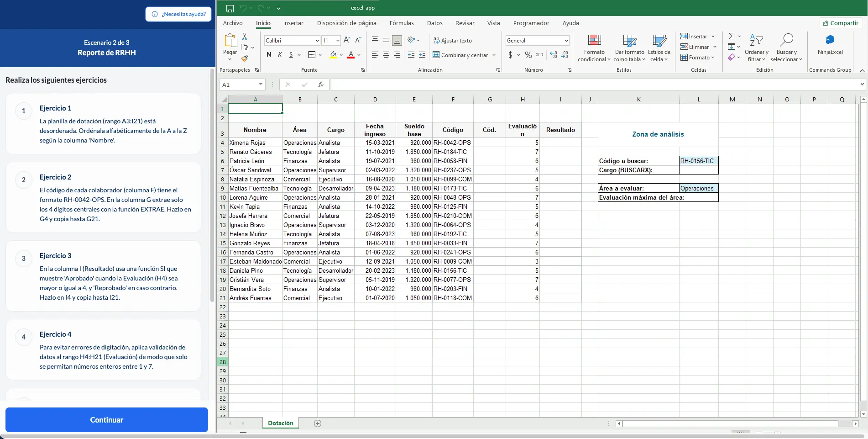Click the Save icon in title bar
Screen dimensions: 868x439
point(230,8)
